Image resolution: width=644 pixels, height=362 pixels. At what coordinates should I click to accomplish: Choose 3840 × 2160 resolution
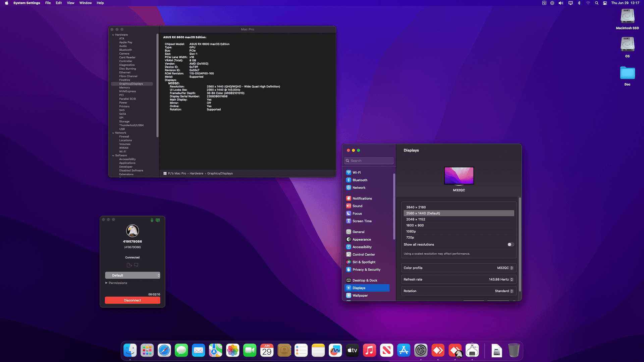[x=459, y=207]
